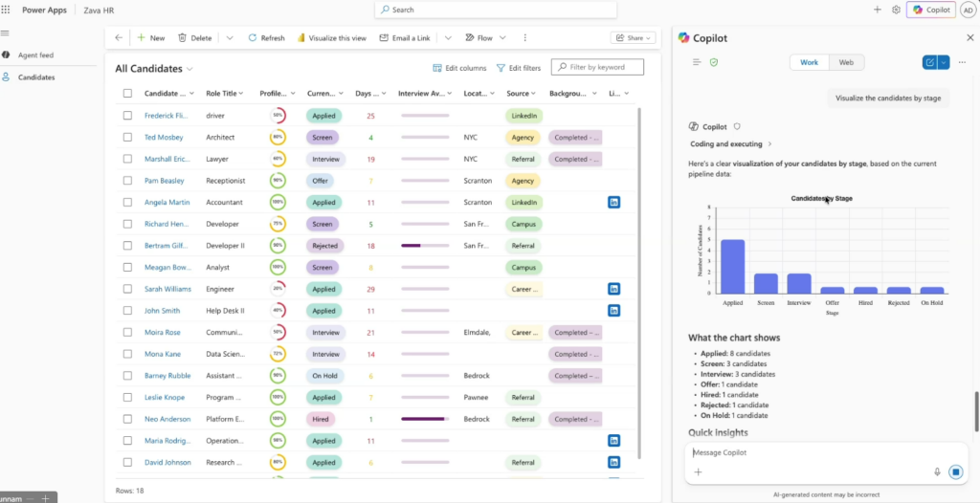Expand the All Candidates view dropdown

190,69
